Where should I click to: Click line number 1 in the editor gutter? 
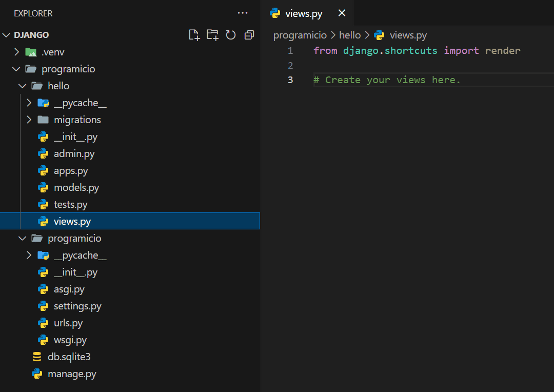point(290,51)
